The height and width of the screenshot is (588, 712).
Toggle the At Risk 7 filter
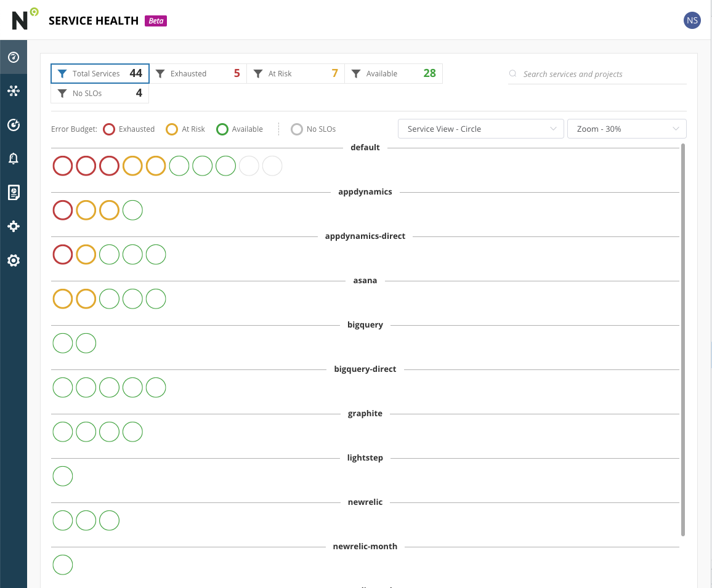click(296, 73)
